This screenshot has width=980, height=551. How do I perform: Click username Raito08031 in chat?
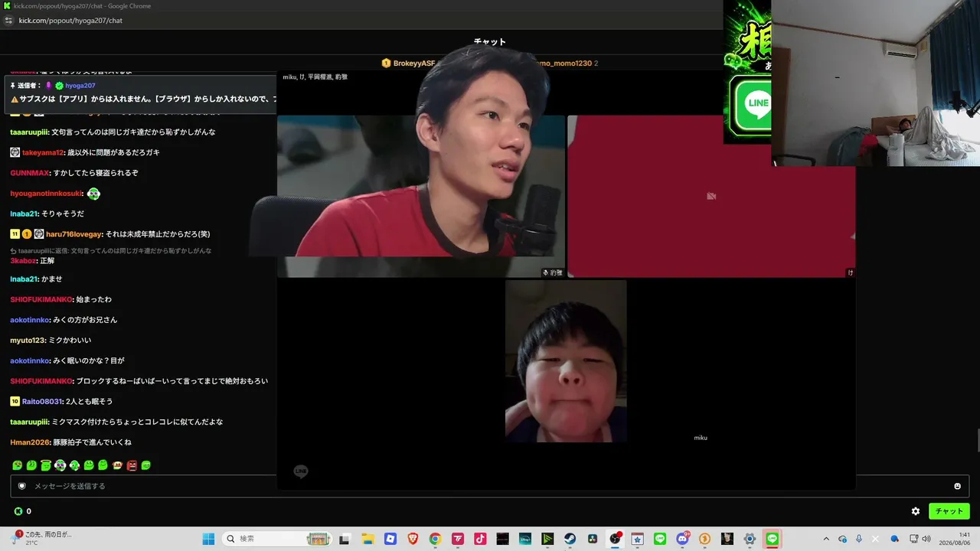point(42,402)
